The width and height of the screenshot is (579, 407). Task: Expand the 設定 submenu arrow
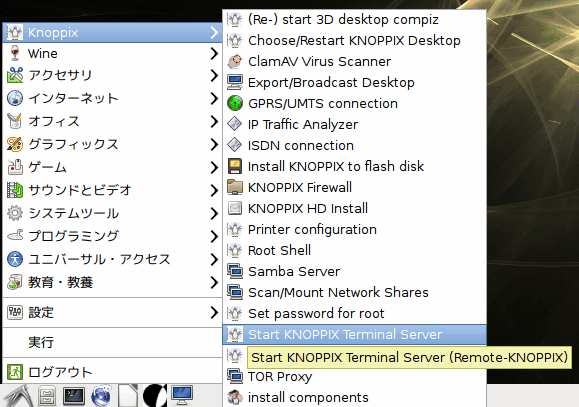(214, 312)
